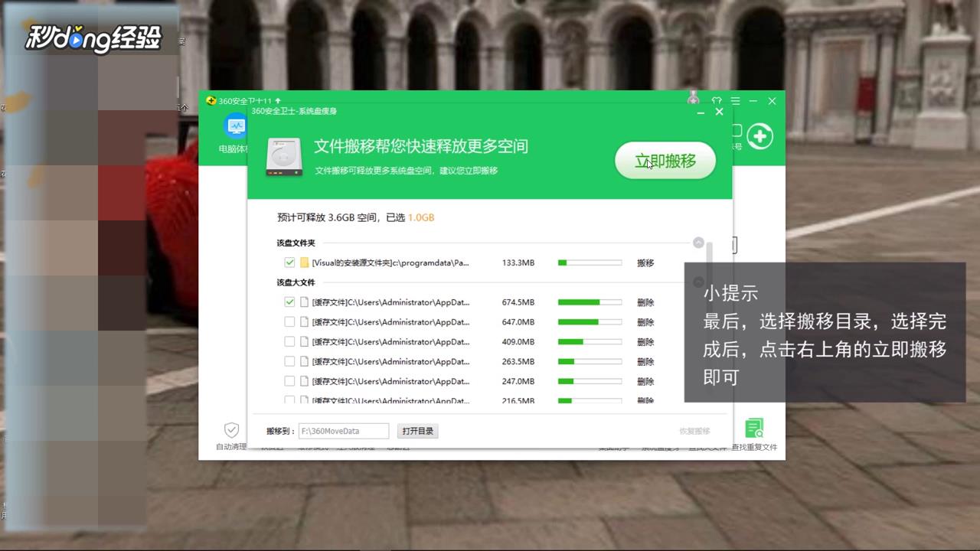Screen dimensions: 980x551
Task: Click the Visual 安装源文件夹 path text
Action: pos(390,262)
